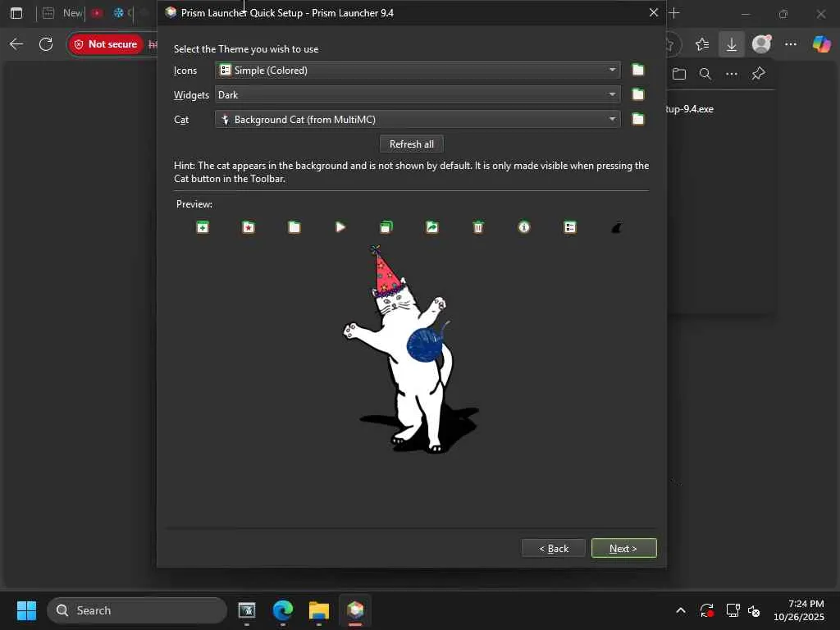
Task: Open the Icons theme dropdown
Action: click(418, 71)
